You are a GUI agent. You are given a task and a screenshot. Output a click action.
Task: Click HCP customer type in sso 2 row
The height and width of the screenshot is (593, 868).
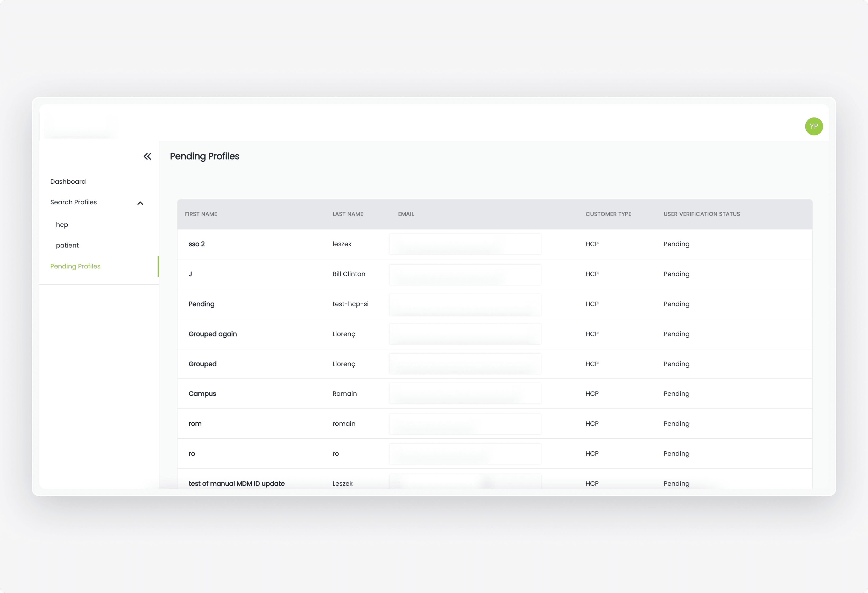(592, 244)
